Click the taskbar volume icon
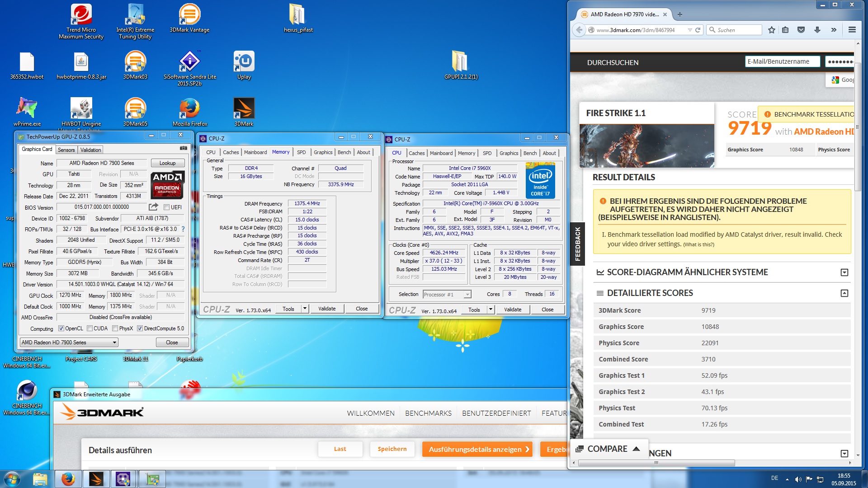Viewport: 868px width, 488px height. (x=798, y=479)
